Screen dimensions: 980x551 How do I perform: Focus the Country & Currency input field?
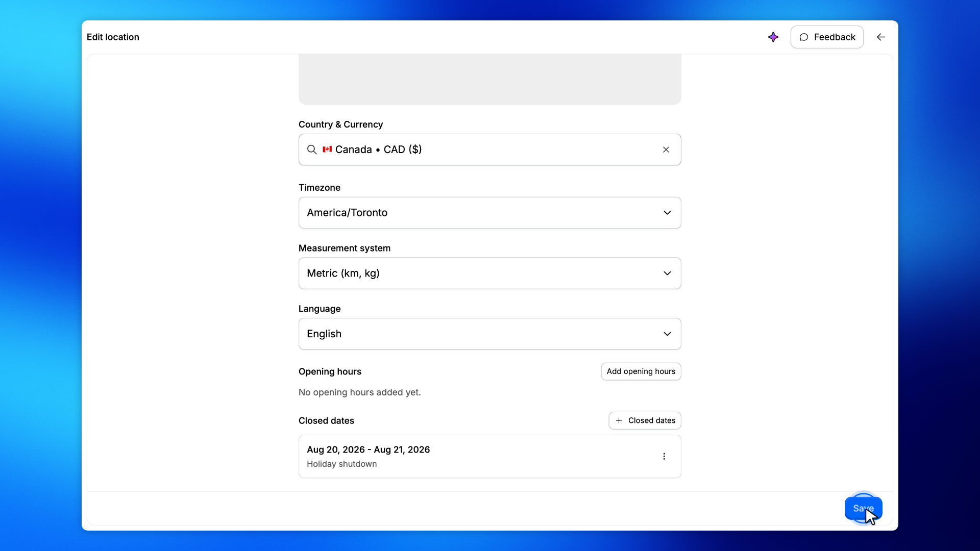[x=489, y=149]
